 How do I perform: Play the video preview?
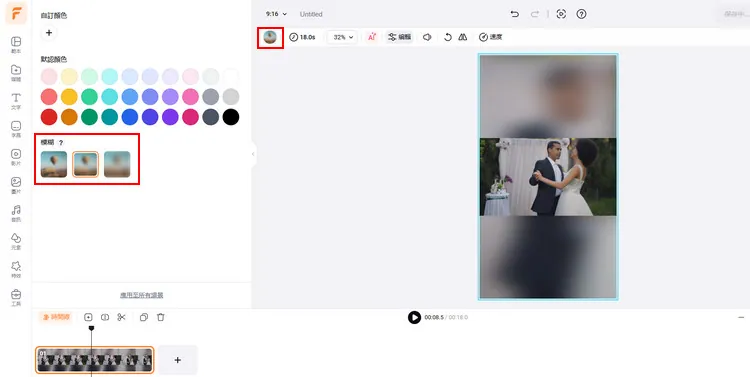point(414,317)
